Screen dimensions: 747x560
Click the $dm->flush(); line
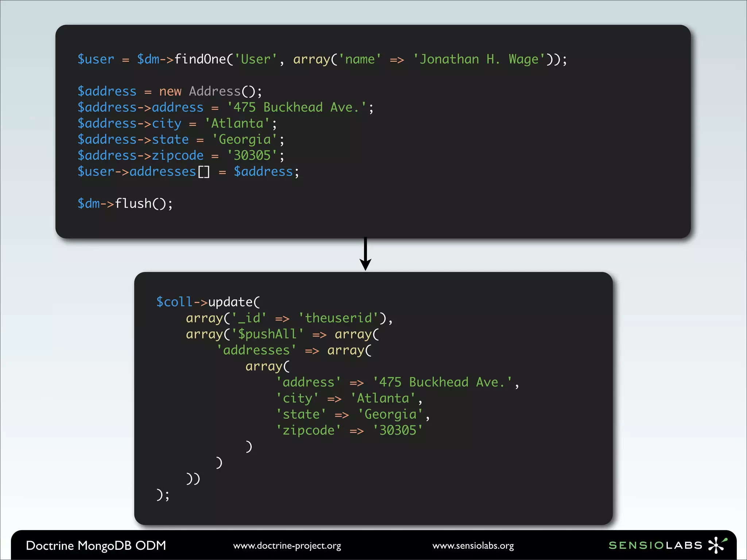click(125, 203)
